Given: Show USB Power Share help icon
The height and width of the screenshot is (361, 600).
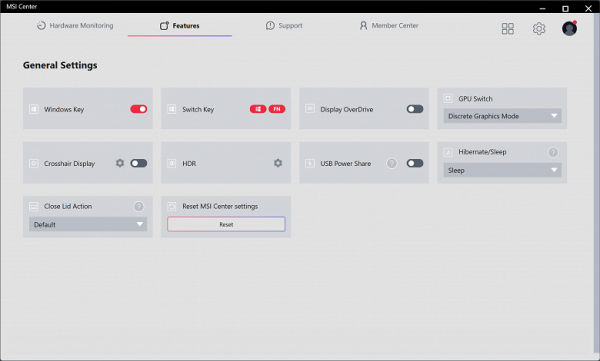Looking at the screenshot, I should 391,163.
